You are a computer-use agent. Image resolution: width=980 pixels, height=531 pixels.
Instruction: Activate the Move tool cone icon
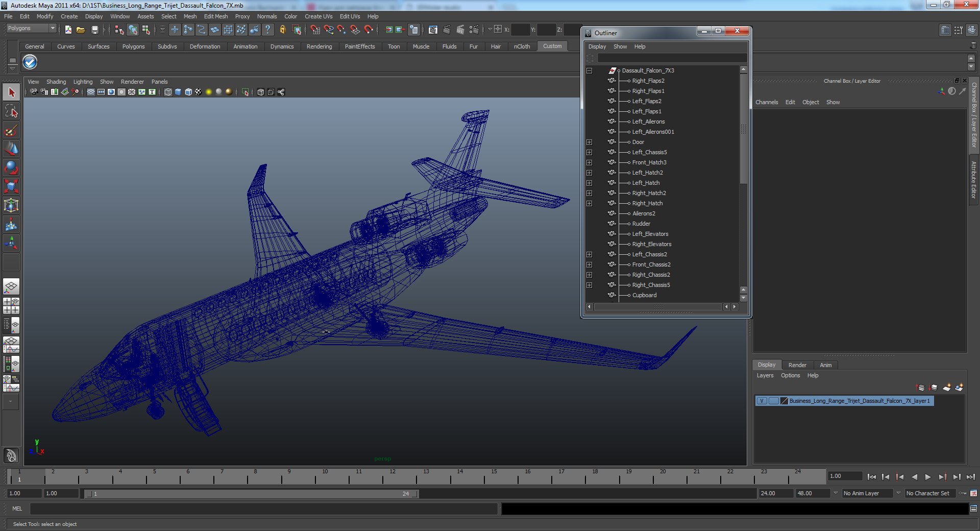pos(11,149)
